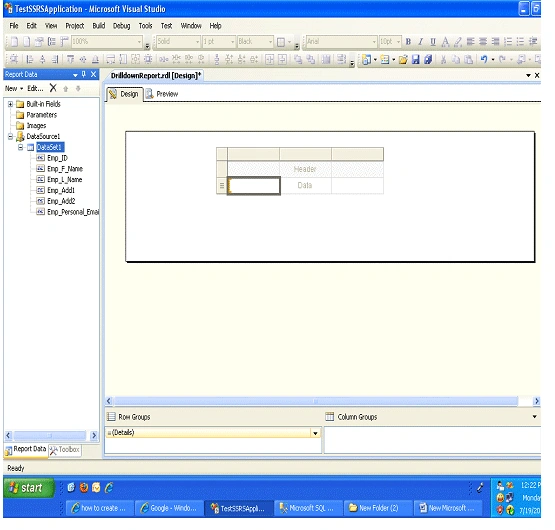Image resolution: width=555 pixels, height=530 pixels.
Task: Click the Center text alignment icon
Action: click(483, 42)
